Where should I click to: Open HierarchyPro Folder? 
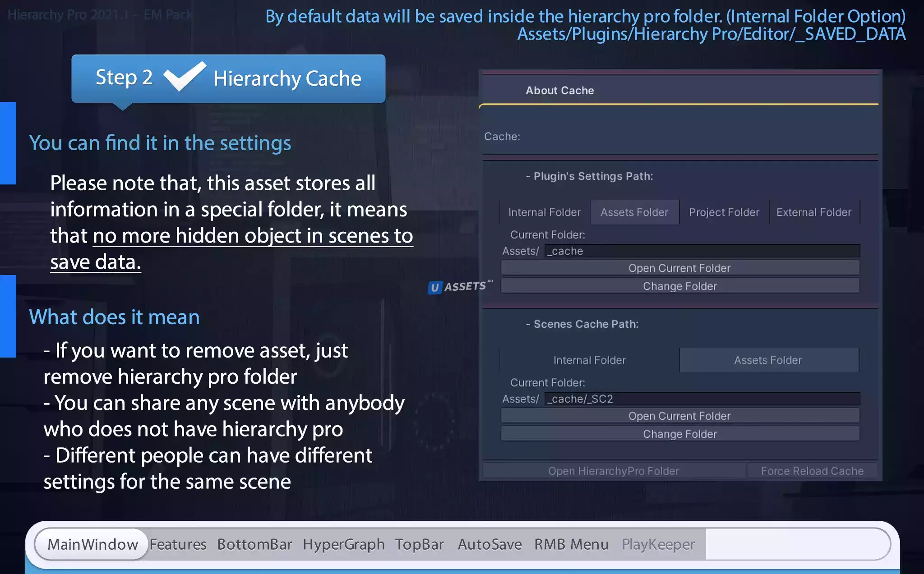(613, 471)
